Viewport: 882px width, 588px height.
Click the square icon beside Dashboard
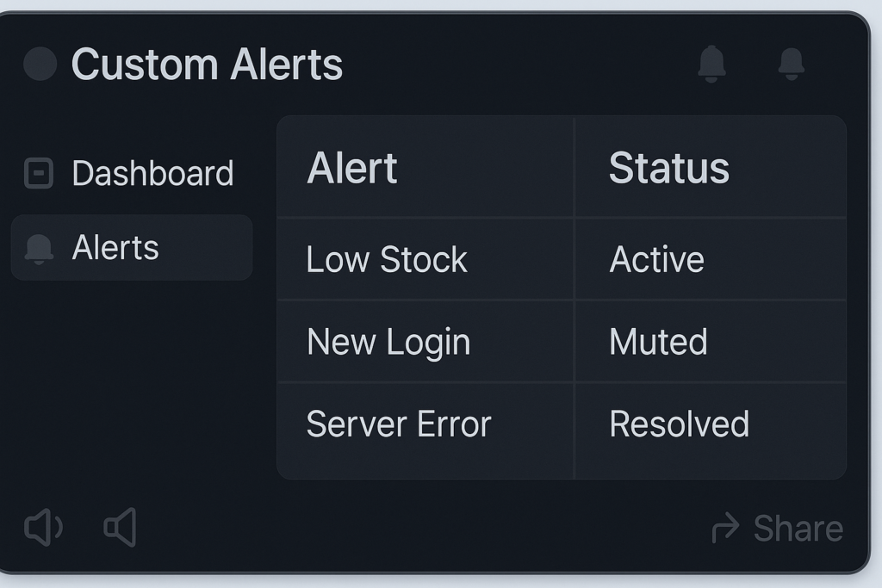tap(39, 173)
